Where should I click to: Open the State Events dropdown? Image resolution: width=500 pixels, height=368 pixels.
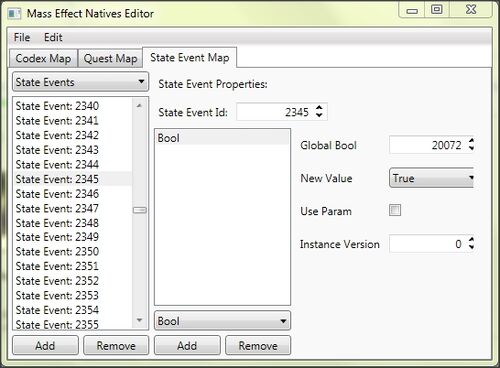tap(80, 82)
